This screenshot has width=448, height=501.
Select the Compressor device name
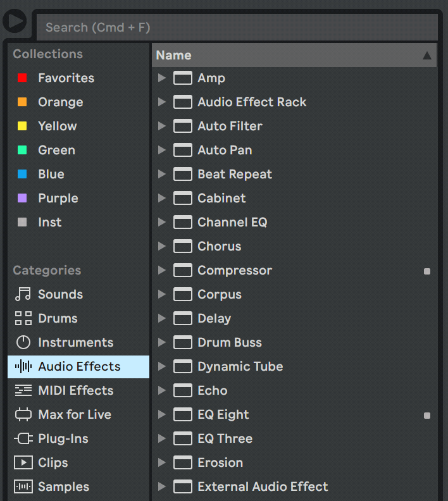click(235, 271)
